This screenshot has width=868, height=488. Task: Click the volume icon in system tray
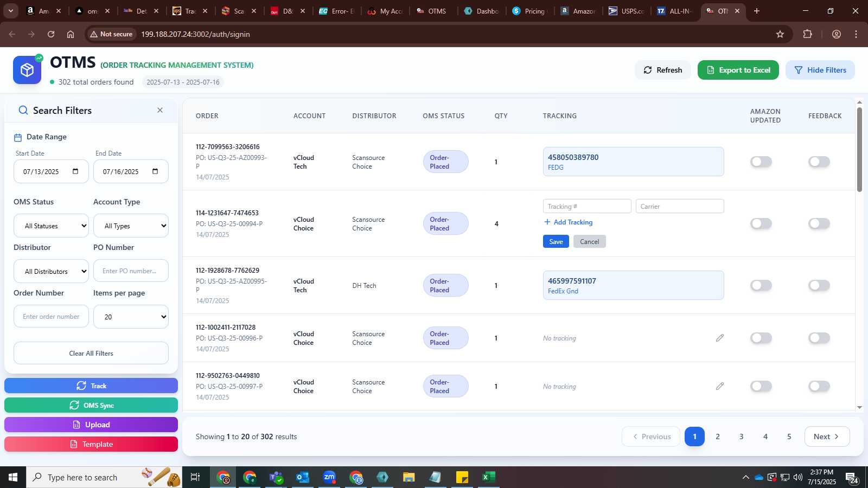coord(797,477)
